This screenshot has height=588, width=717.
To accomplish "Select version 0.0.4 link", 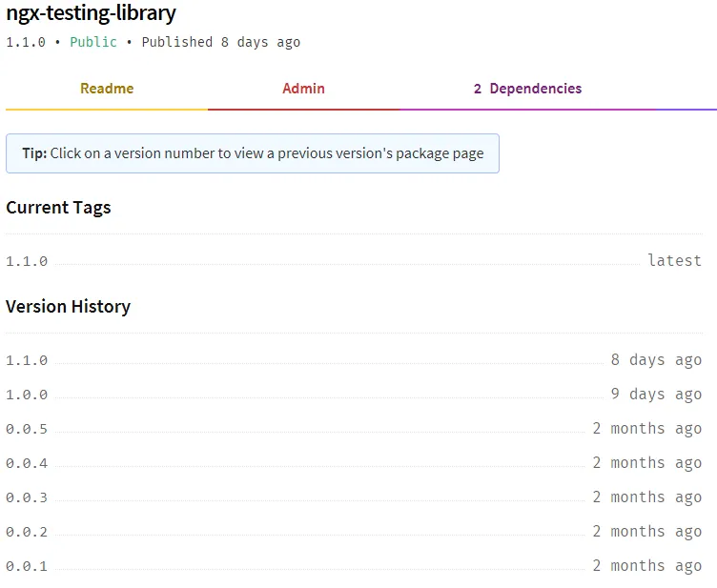I will coord(27,463).
